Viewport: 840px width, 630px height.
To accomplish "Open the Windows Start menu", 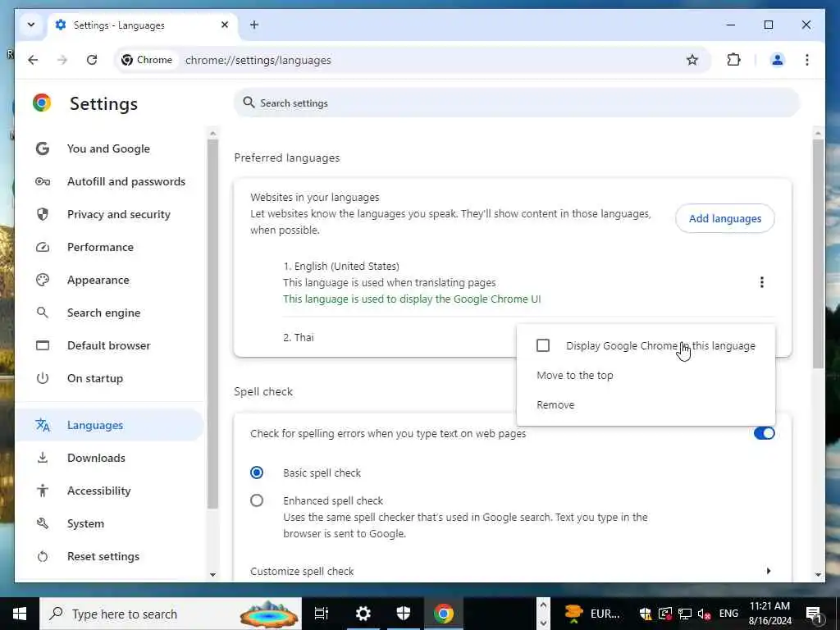I will coord(20,614).
